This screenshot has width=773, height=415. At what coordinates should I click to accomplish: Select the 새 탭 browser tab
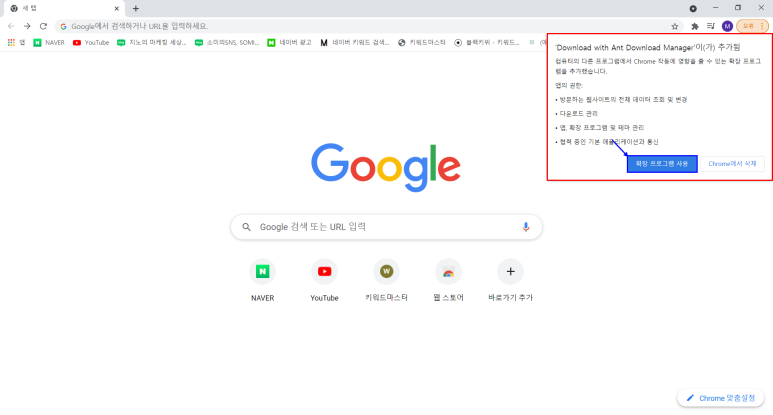(x=64, y=8)
